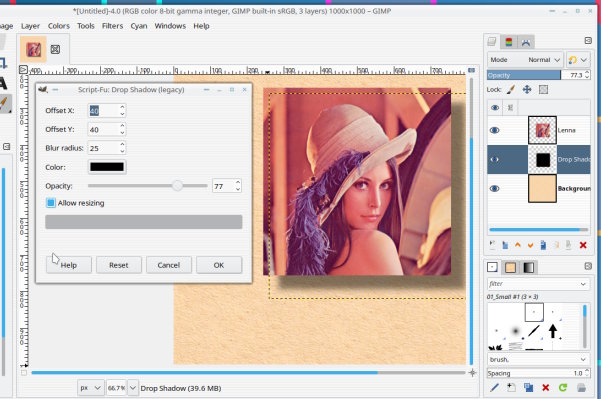Switch to the Channels dock tab

[x=509, y=42]
